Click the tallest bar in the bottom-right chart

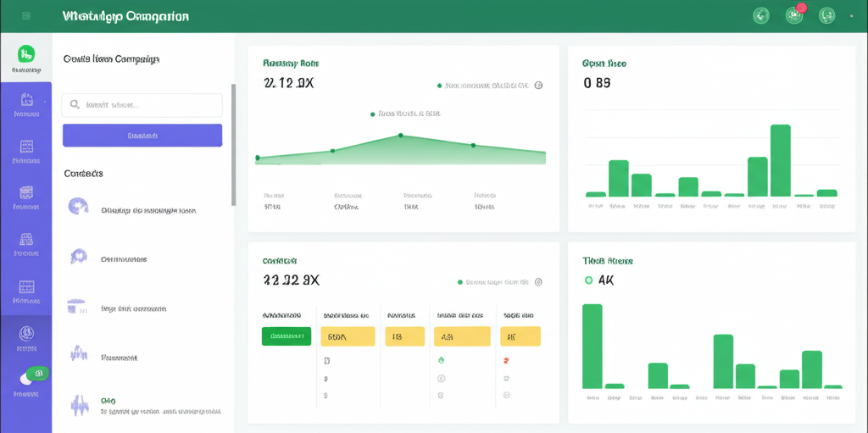(592, 346)
